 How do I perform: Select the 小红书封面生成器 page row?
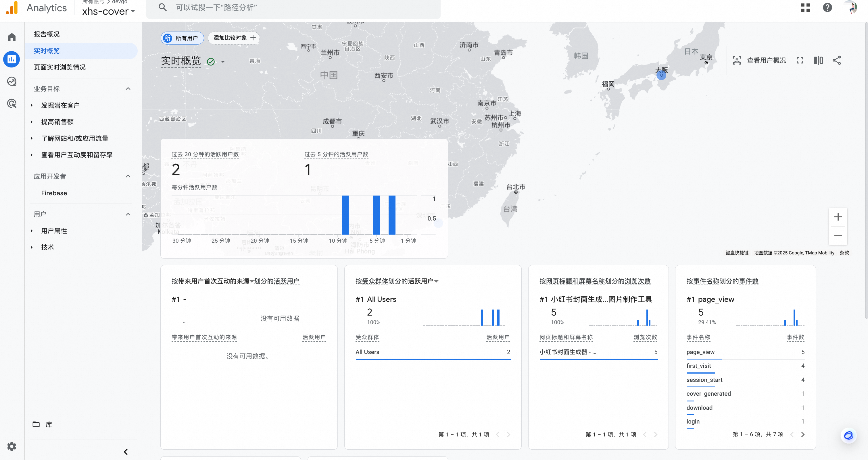(598, 352)
